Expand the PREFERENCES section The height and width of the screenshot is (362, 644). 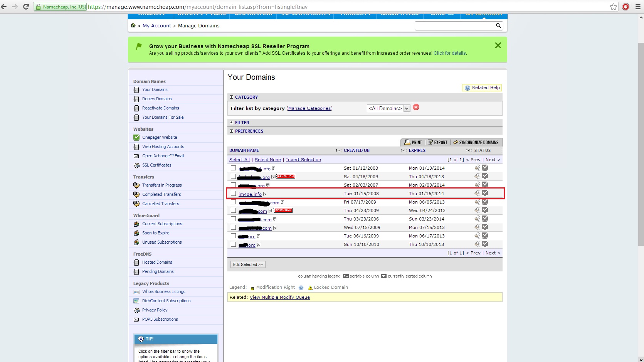[x=232, y=131]
